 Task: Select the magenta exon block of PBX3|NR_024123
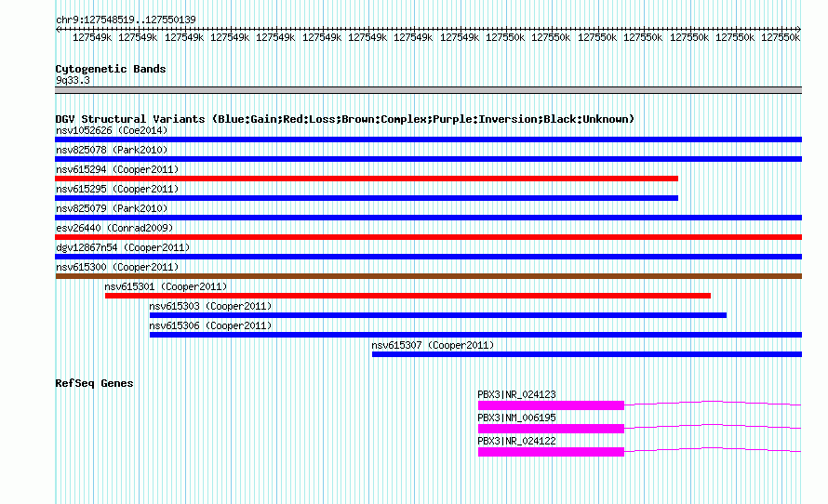pos(551,405)
